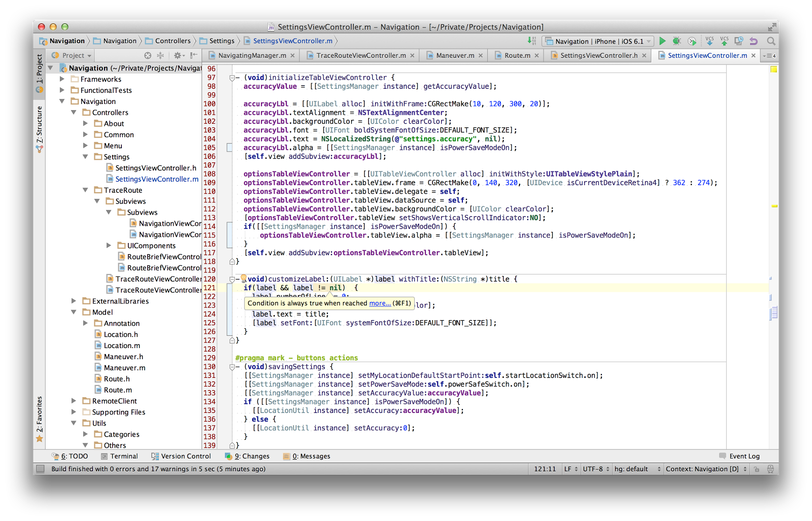Change Context: Navigation [D] selector

[706, 469]
